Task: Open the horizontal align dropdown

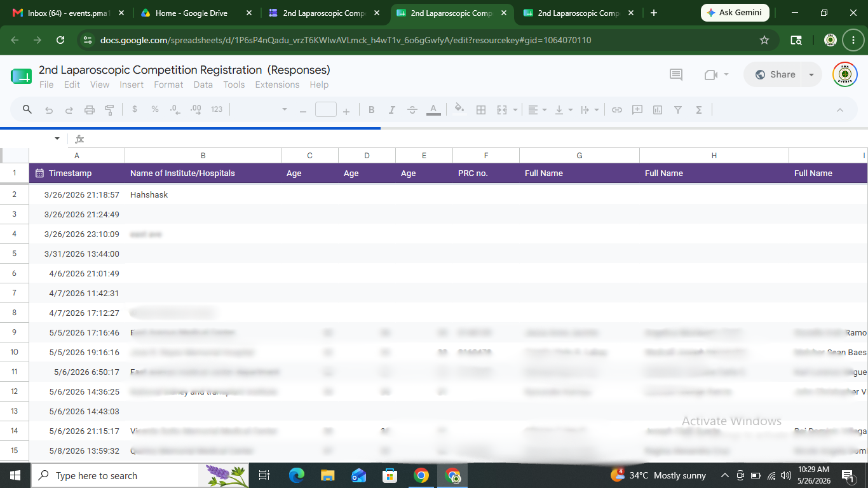Action: point(538,110)
